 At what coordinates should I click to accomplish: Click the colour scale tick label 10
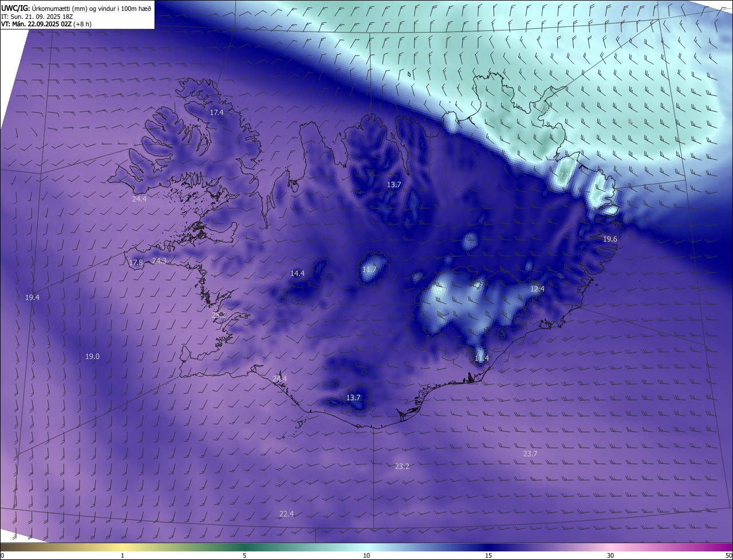pos(366,555)
